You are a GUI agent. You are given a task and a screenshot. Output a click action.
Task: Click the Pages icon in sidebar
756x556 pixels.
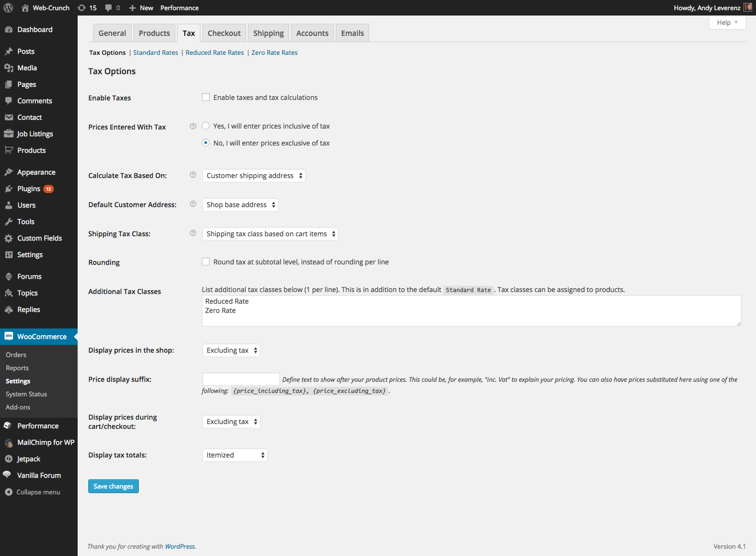click(x=9, y=84)
